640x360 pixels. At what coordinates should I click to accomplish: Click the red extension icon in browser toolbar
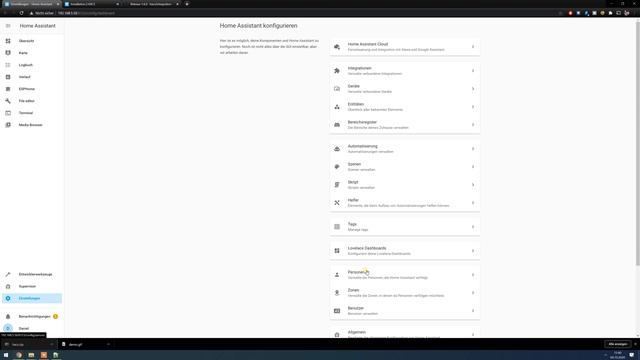[570, 13]
